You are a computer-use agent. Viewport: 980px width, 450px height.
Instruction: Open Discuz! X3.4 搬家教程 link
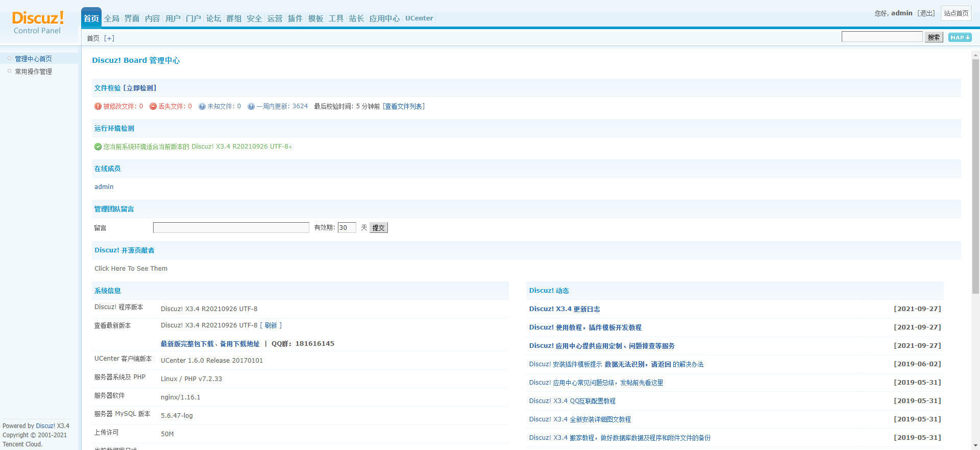point(620,438)
